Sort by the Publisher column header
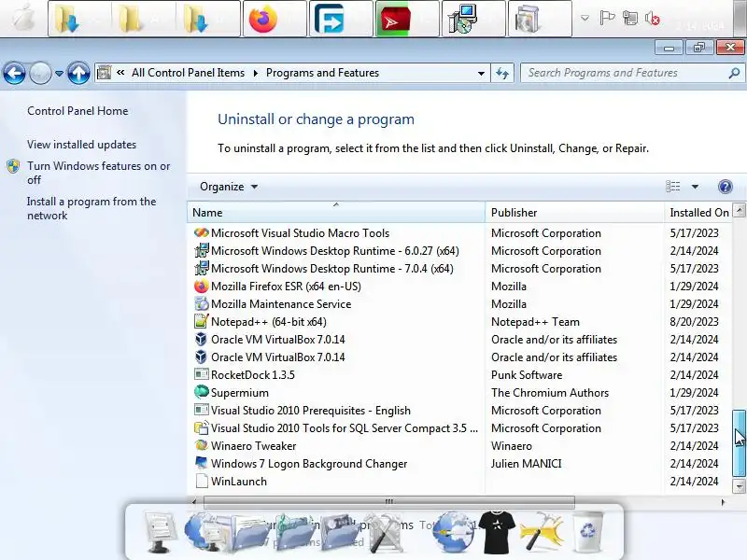The width and height of the screenshot is (747, 560). pos(574,213)
